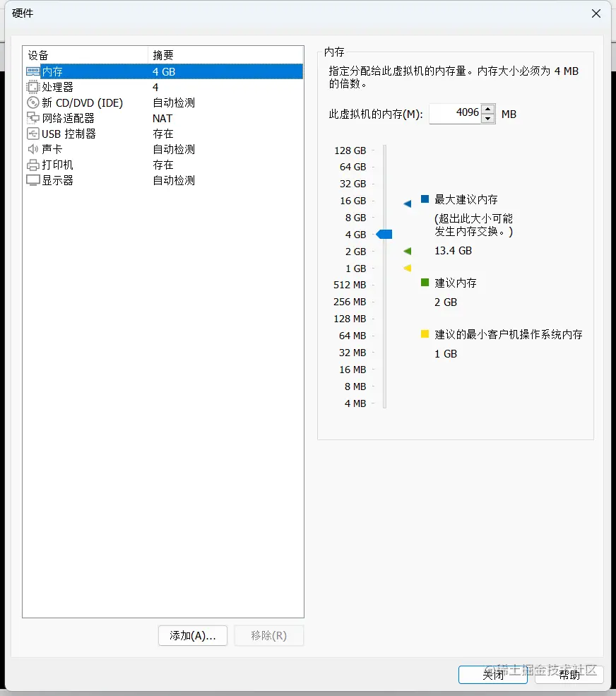Click the 关闭 button

pos(493,675)
